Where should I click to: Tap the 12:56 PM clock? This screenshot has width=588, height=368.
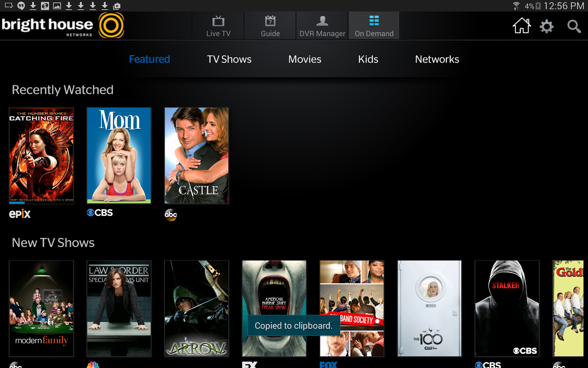[564, 6]
